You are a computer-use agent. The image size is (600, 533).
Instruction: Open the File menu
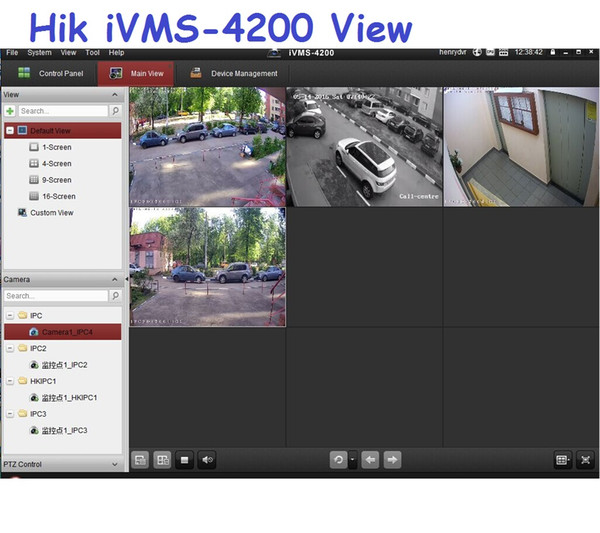(x=12, y=52)
